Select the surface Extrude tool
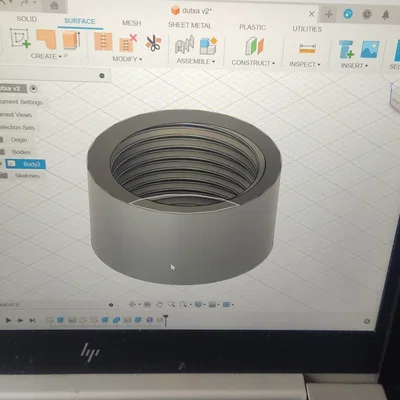The height and width of the screenshot is (400, 400). 71,40
